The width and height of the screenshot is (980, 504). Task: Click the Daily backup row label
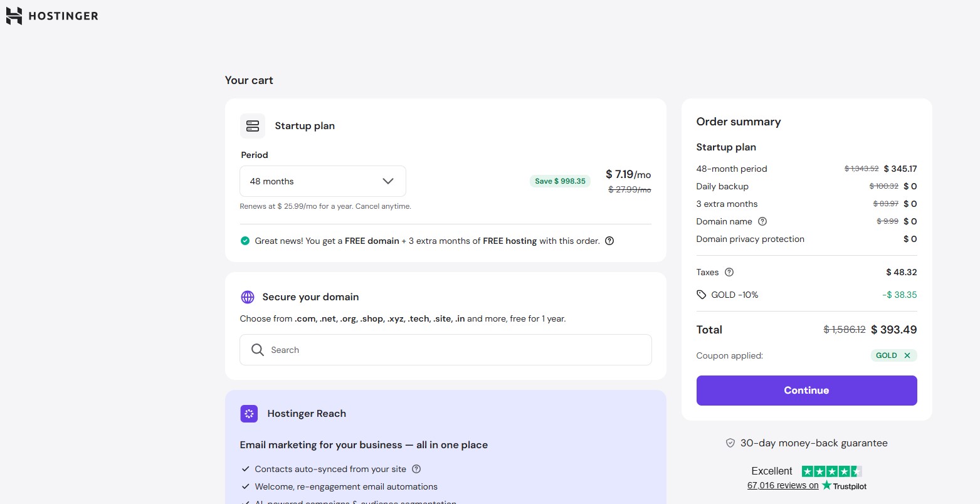click(722, 186)
